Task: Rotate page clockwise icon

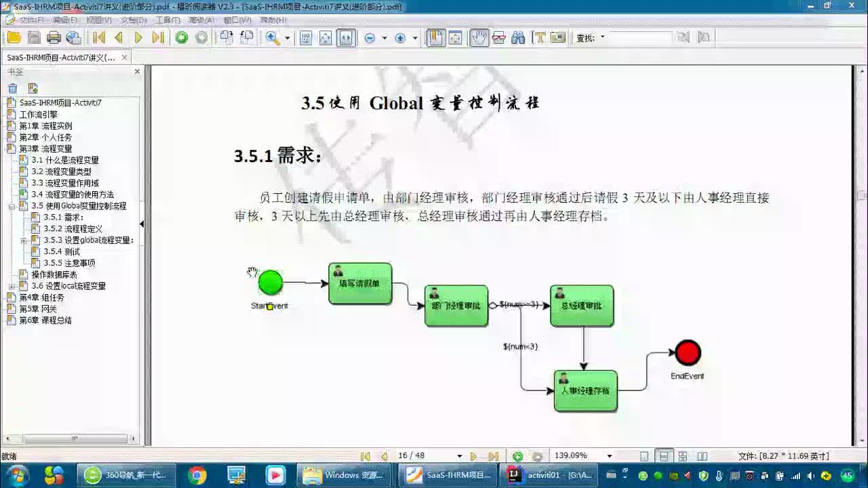Action: tap(226, 38)
